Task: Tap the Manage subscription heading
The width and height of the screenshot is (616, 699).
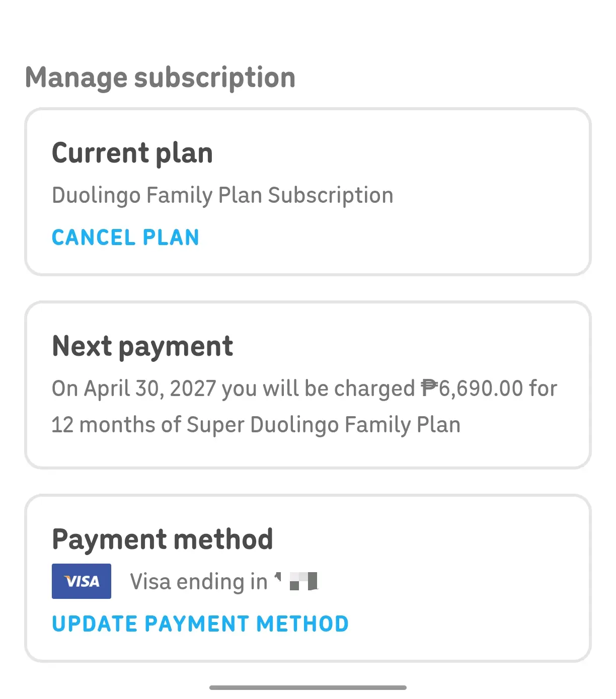Action: pos(161,77)
